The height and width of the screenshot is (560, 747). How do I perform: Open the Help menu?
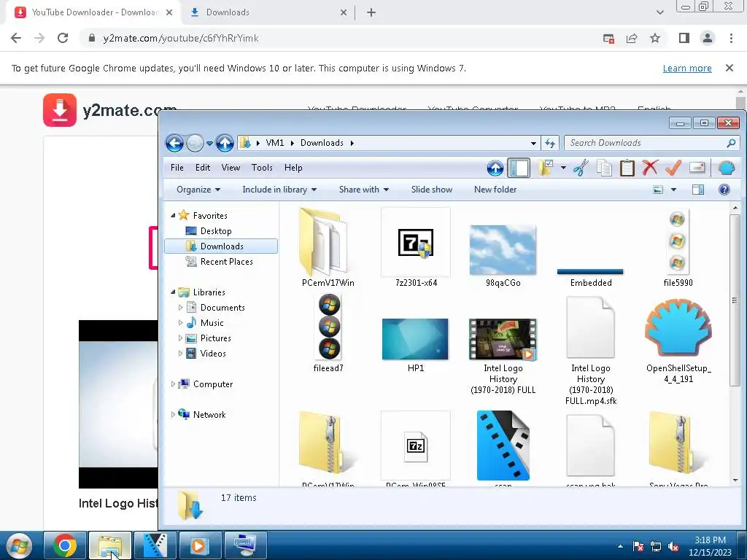click(x=293, y=168)
